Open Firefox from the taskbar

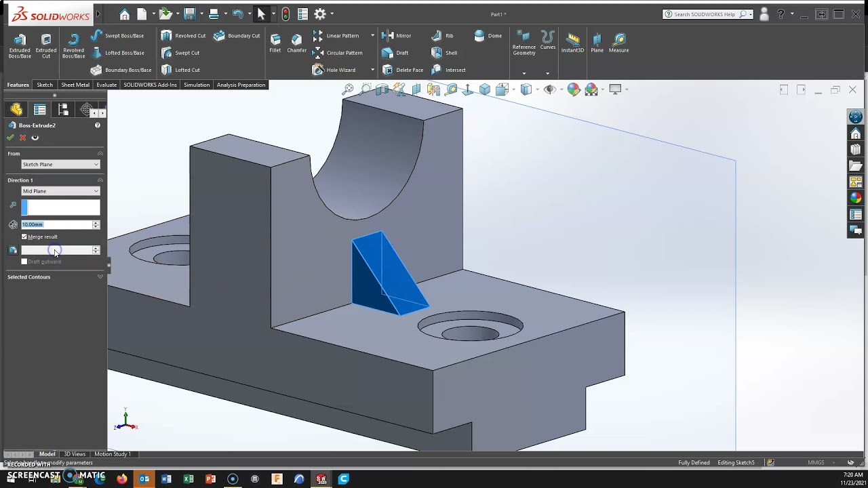[x=122, y=479]
